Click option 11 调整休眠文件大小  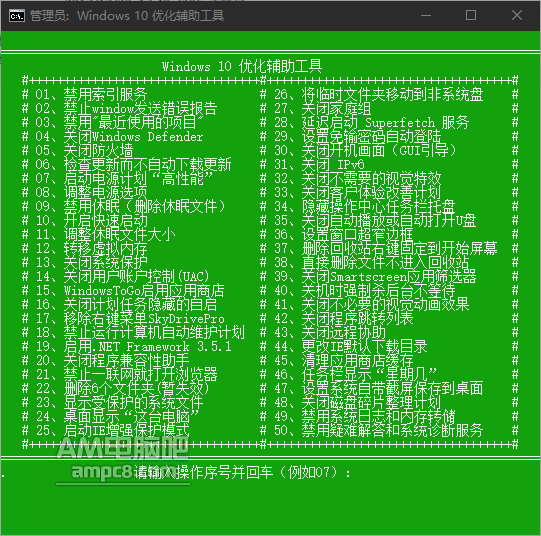click(x=105, y=235)
